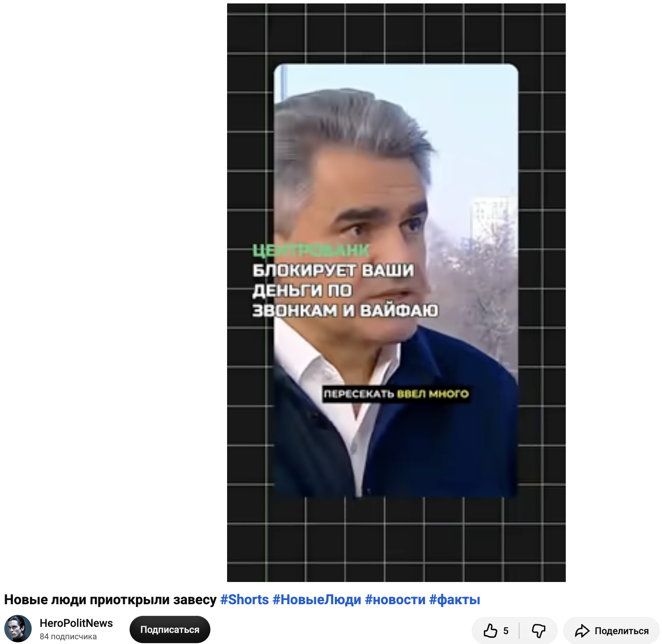Open the #НовыеЛюди hashtag link
Image resolution: width=662 pixels, height=644 pixels.
(x=317, y=600)
